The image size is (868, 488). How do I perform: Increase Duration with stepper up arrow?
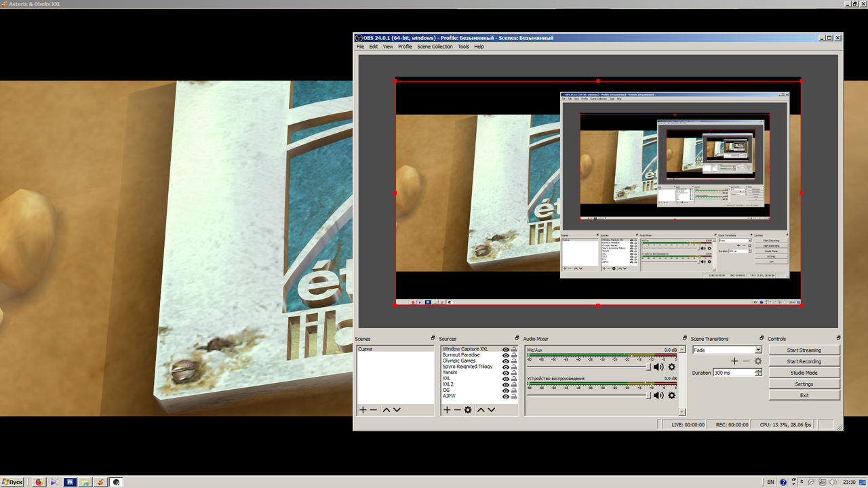[758, 371]
